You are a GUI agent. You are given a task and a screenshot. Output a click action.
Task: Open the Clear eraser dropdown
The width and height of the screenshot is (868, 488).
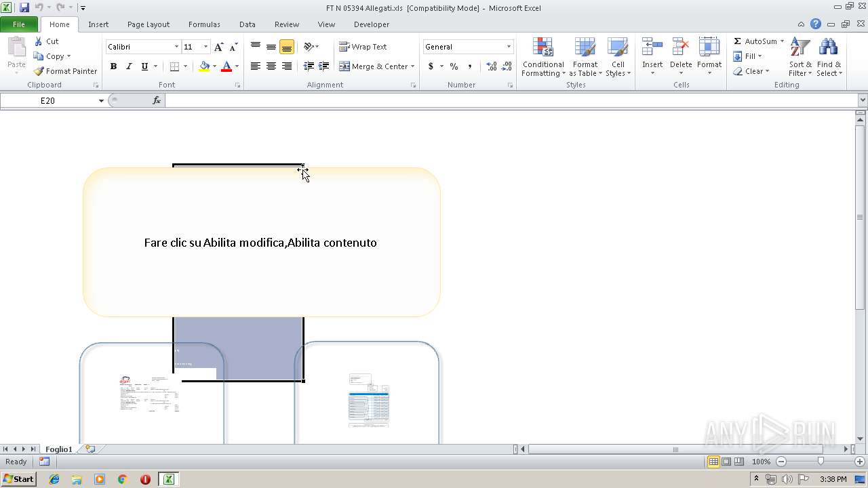[751, 71]
